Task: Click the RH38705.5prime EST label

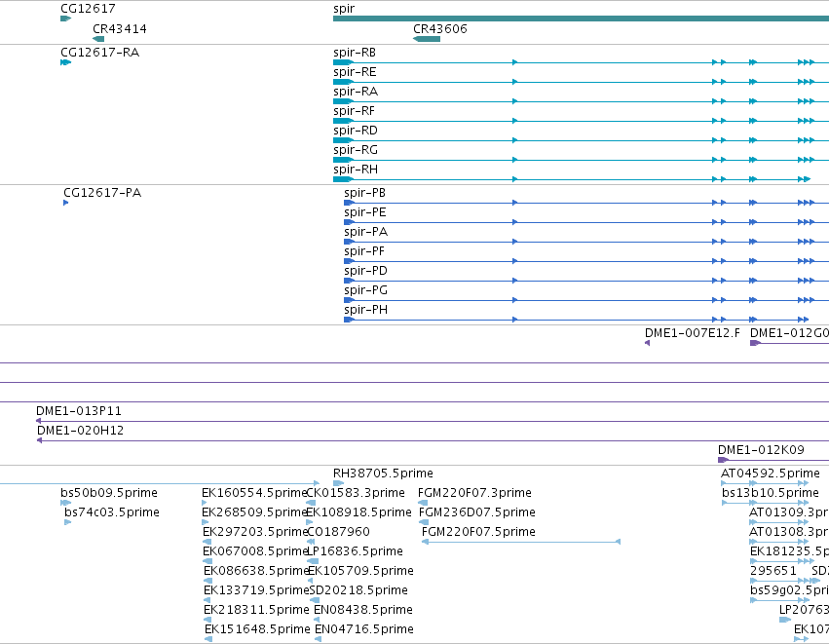Action: tap(383, 474)
